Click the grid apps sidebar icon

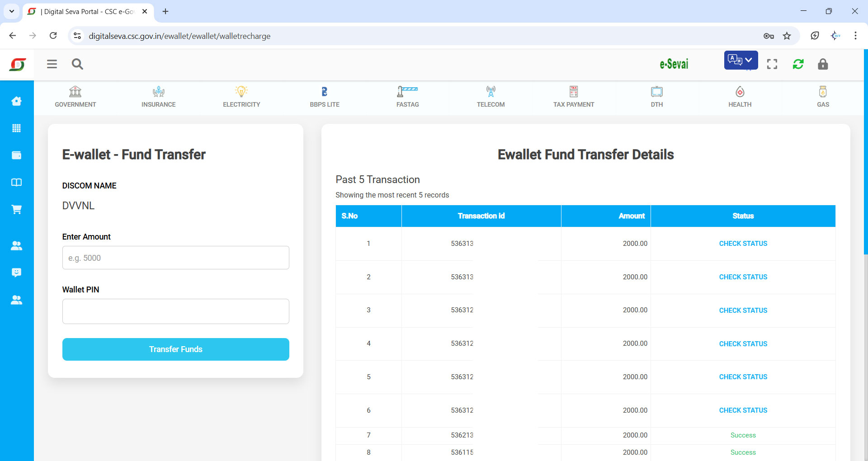[17, 128]
